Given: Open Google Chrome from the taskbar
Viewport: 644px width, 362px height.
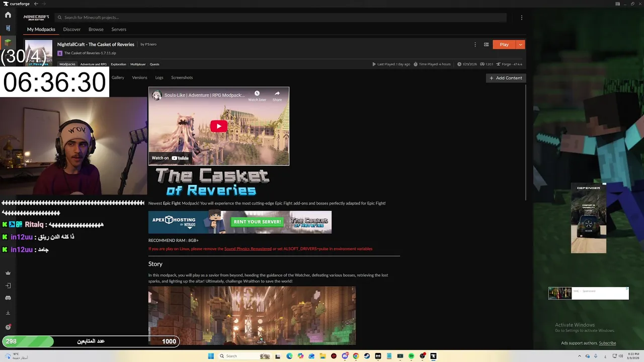Looking at the screenshot, I should (356, 356).
